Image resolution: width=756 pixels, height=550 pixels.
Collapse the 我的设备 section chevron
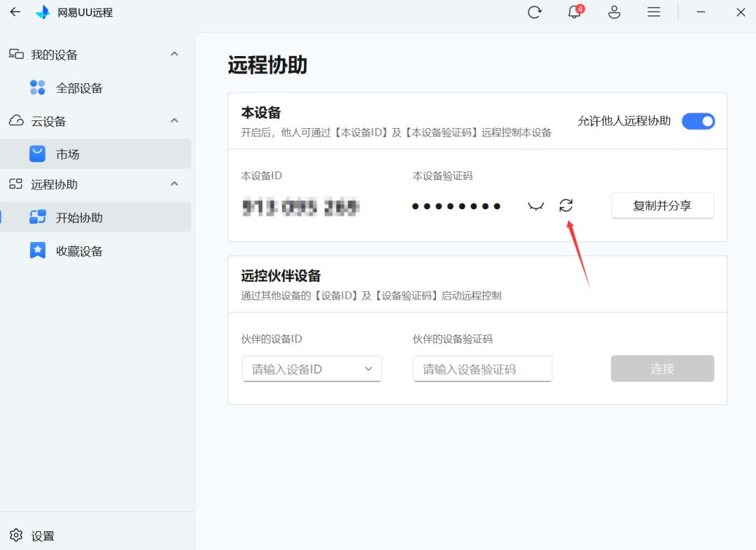[174, 54]
